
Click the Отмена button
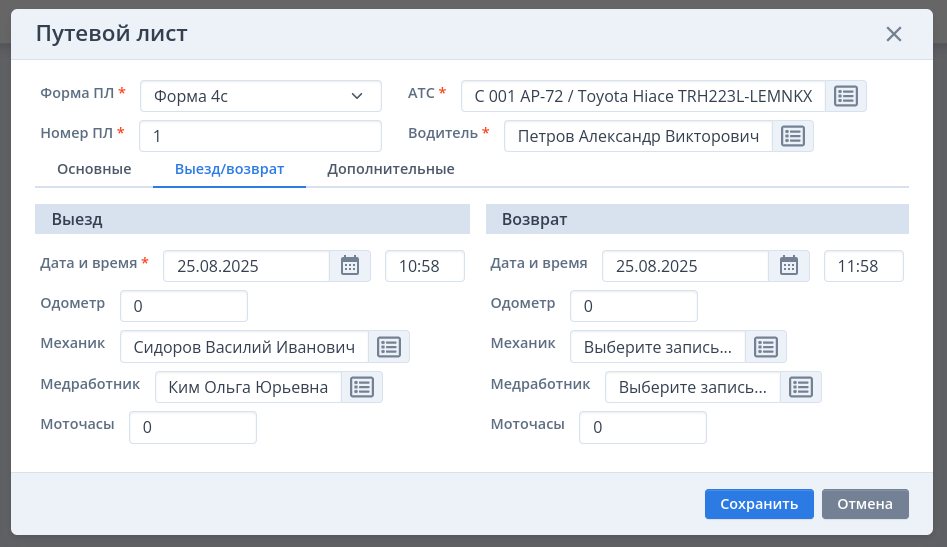coord(865,504)
